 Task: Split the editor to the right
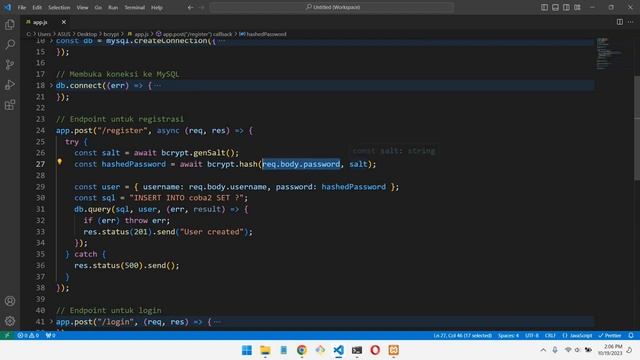620,22
